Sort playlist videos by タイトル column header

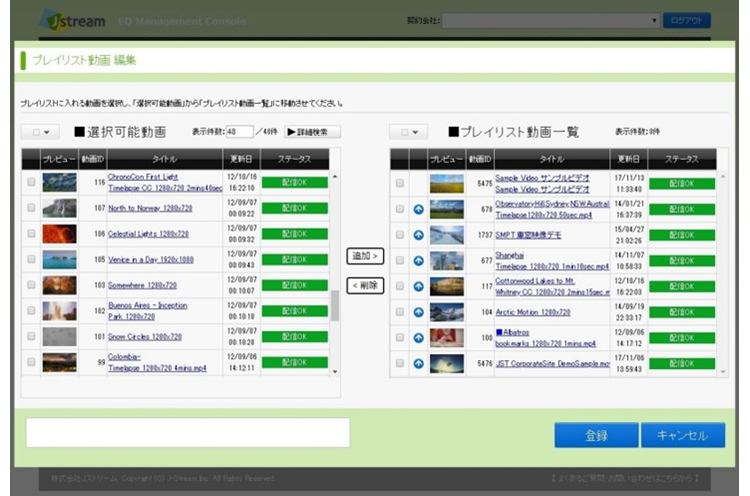click(x=551, y=159)
